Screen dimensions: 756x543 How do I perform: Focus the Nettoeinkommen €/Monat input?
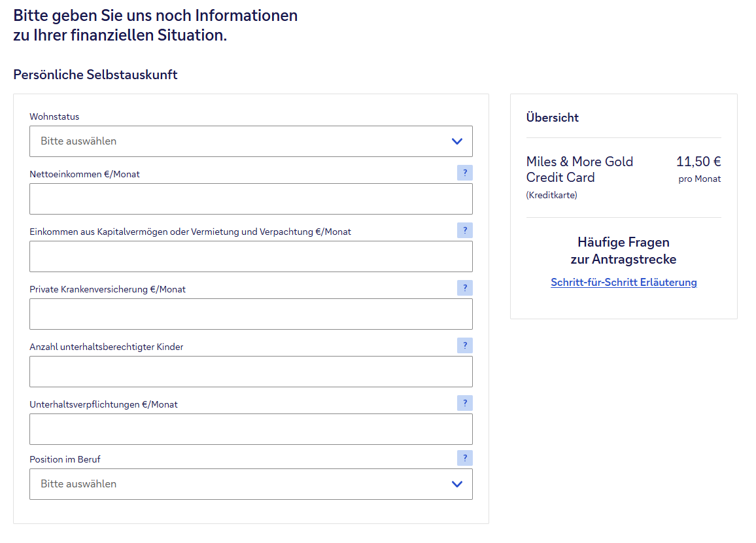(x=250, y=199)
